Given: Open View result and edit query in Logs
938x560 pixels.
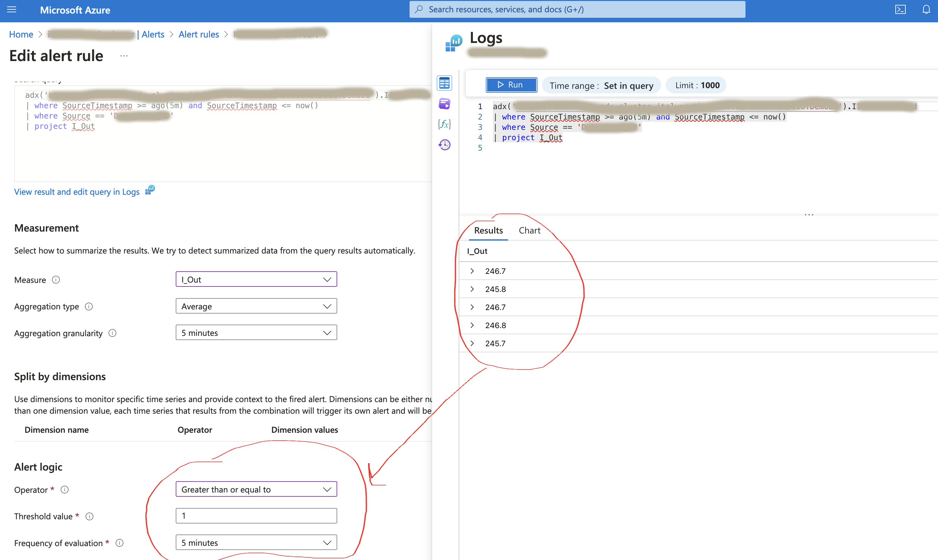Looking at the screenshot, I should [x=77, y=192].
